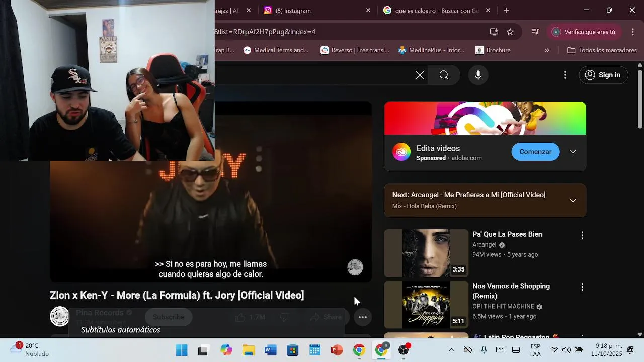Open Copilot from taskbar
Image resolution: width=644 pixels, height=362 pixels.
click(x=226, y=350)
